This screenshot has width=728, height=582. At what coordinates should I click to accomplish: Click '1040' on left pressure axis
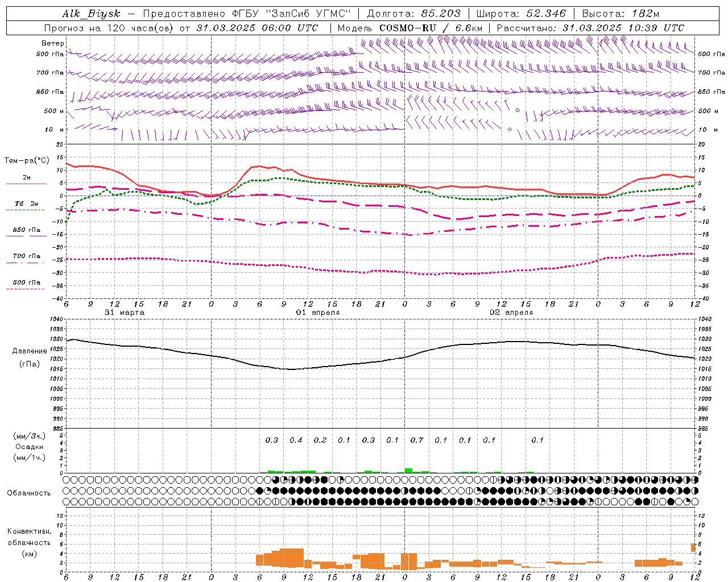click(56, 319)
